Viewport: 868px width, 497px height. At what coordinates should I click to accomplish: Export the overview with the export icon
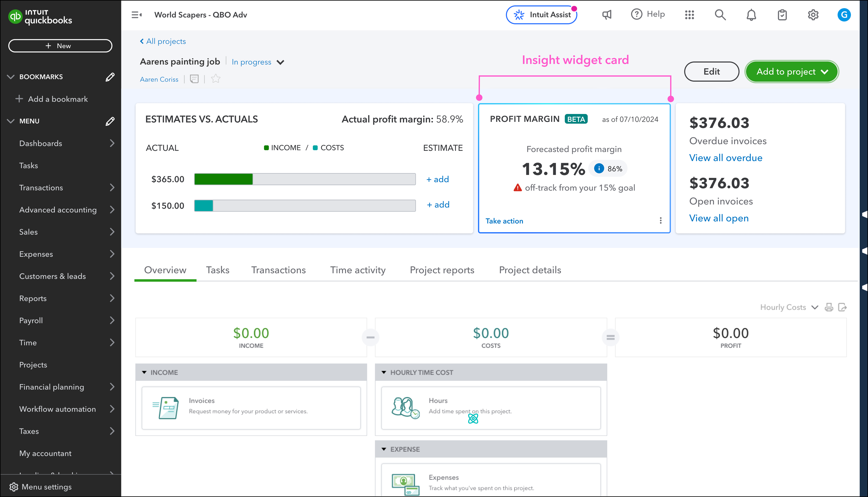(x=842, y=307)
